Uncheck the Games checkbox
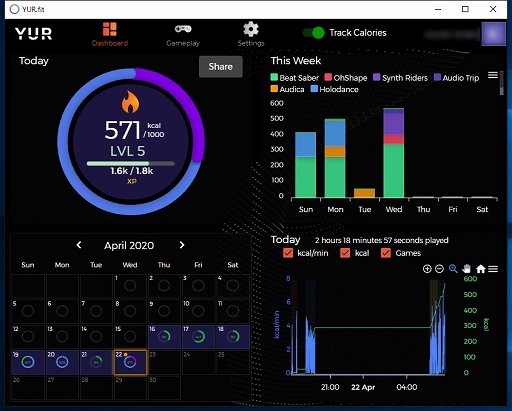The height and width of the screenshot is (411, 512). tap(386, 253)
